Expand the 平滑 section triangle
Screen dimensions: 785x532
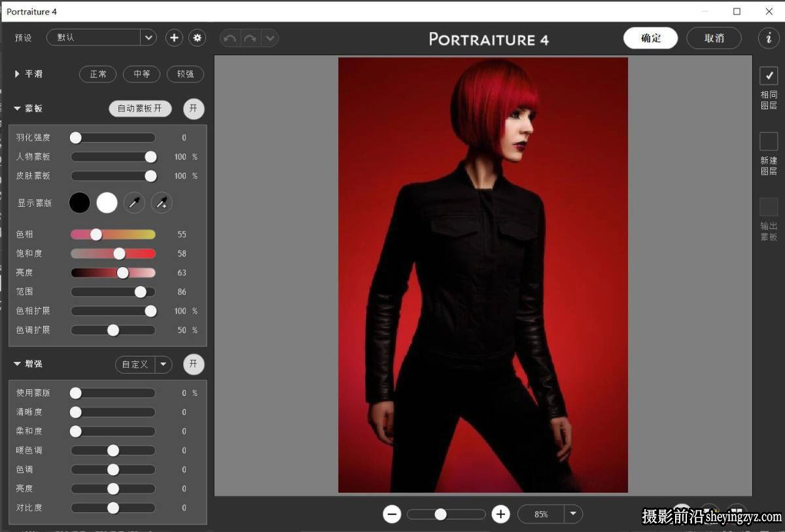(17, 74)
